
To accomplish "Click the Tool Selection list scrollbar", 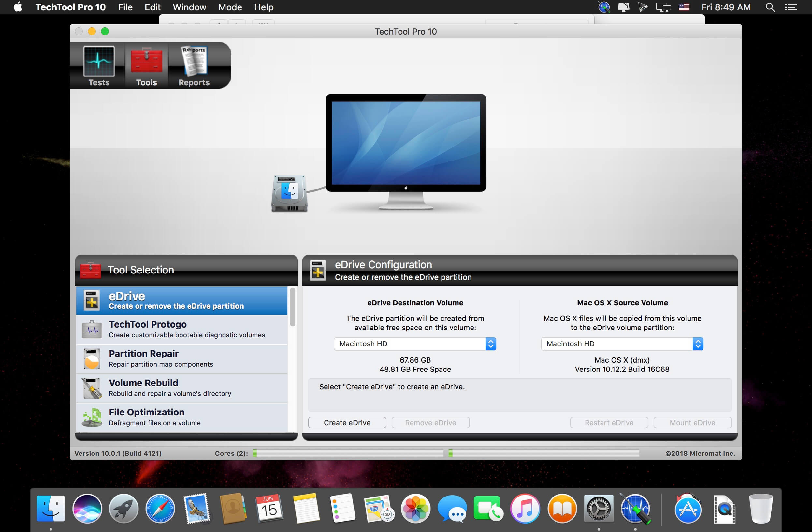I will 292,307.
